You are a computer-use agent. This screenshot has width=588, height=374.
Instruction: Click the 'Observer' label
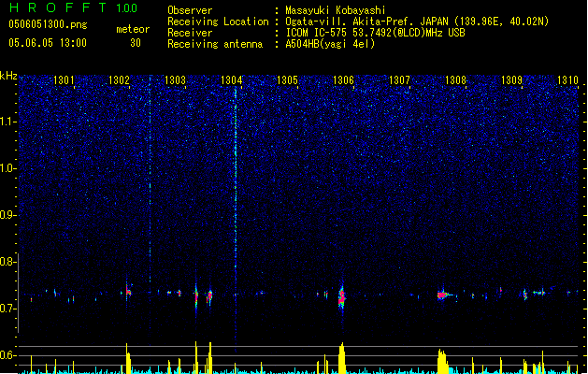(190, 10)
